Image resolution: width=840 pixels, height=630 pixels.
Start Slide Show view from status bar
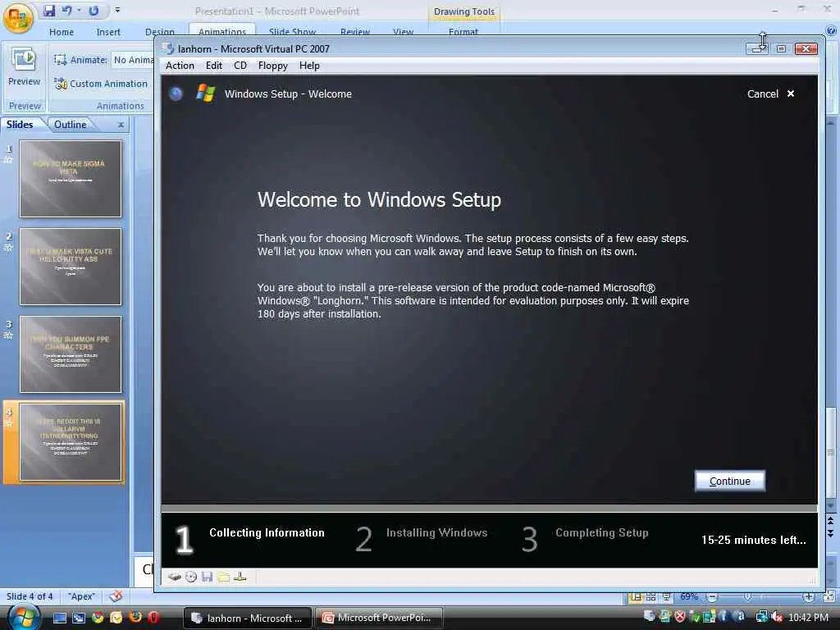(667, 597)
